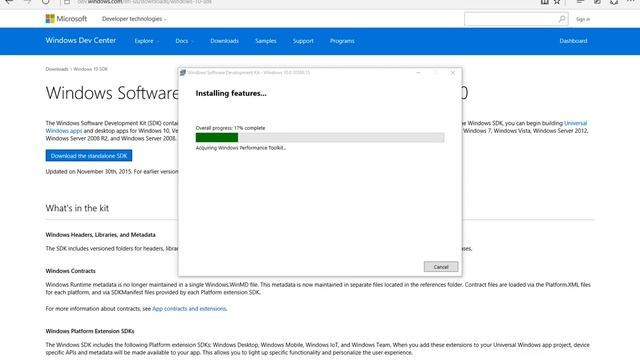Cancel the SDK installation
640x360 pixels.
point(441,267)
